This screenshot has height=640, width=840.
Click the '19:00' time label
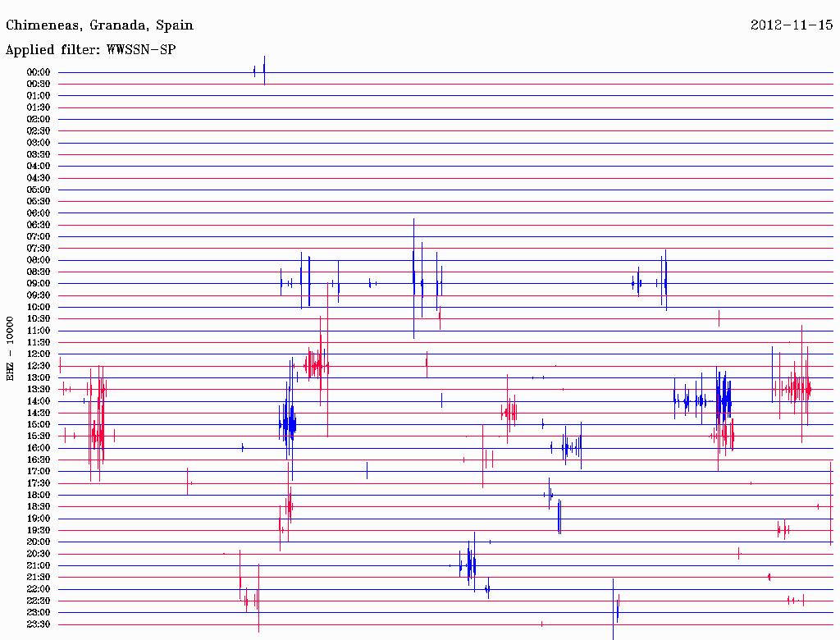[x=39, y=519]
